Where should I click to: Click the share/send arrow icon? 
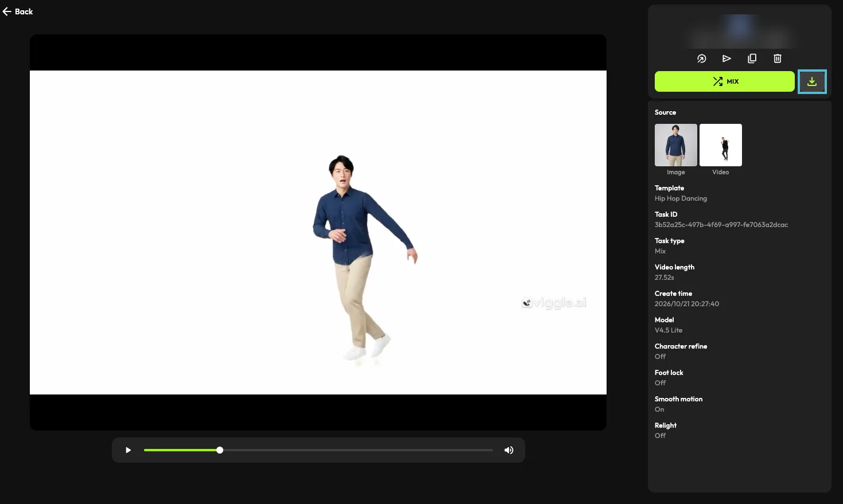pyautogui.click(x=727, y=58)
